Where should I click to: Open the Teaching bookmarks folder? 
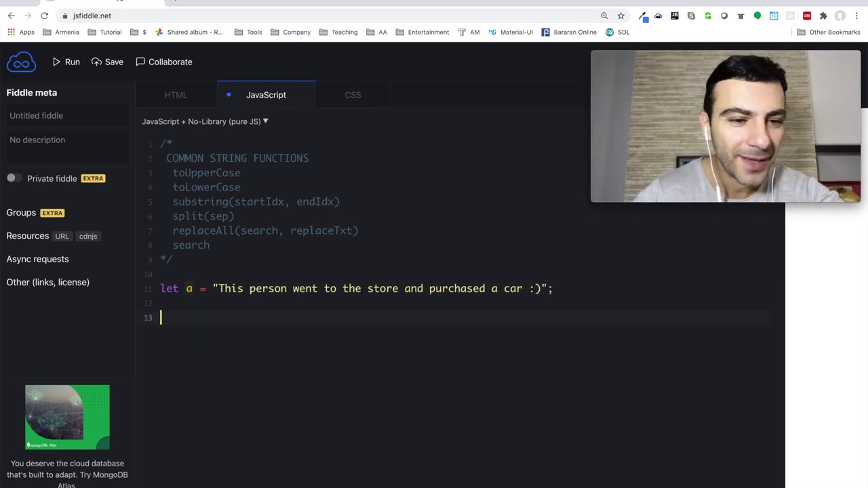tap(338, 32)
